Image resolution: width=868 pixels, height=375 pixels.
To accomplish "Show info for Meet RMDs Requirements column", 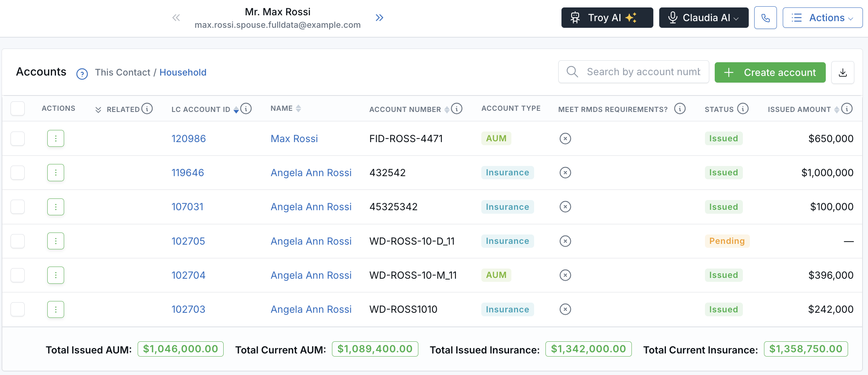I will click(x=680, y=108).
